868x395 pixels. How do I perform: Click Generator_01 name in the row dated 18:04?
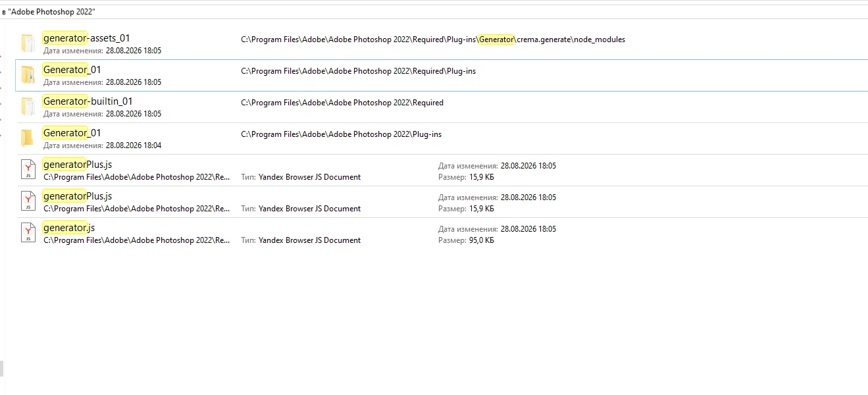coord(72,133)
